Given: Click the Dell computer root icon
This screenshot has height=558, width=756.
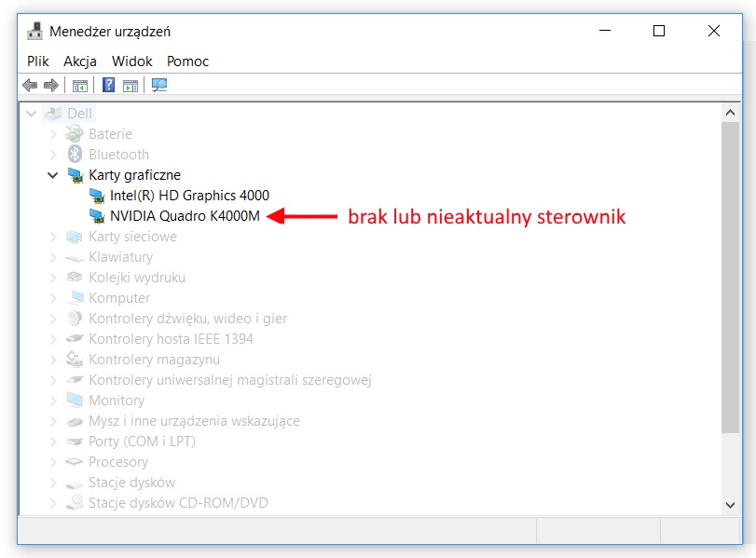Looking at the screenshot, I should point(53,114).
